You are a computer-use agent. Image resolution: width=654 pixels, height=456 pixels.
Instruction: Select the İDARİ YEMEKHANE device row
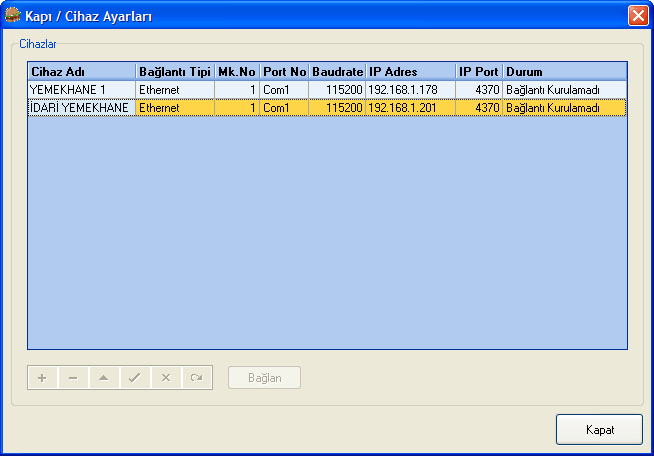[x=80, y=107]
